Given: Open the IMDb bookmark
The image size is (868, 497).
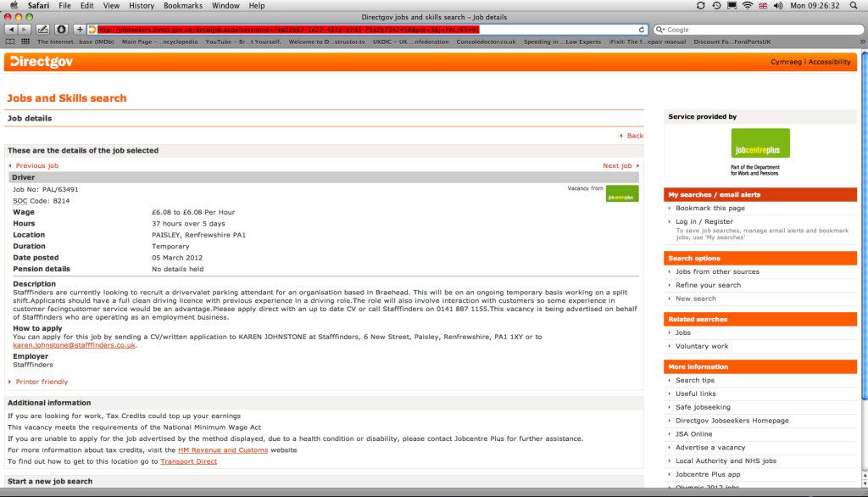Looking at the screenshot, I should click(75, 42).
